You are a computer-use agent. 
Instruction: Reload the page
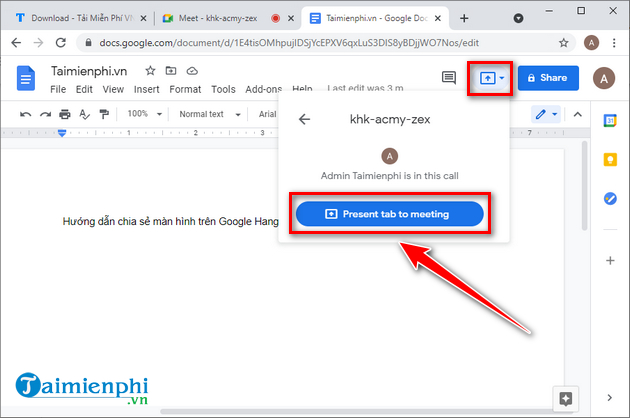61,43
